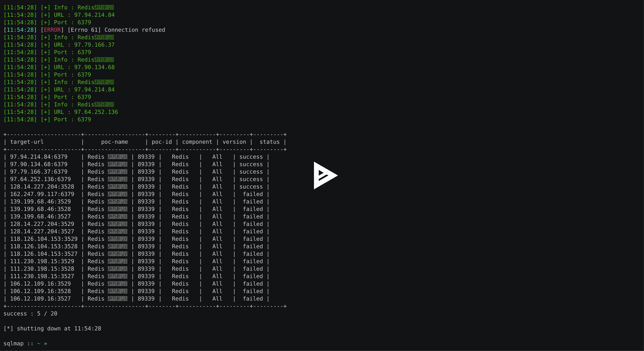
Task: Select table cell '118.126.104.153:3527'
Action: [44, 254]
